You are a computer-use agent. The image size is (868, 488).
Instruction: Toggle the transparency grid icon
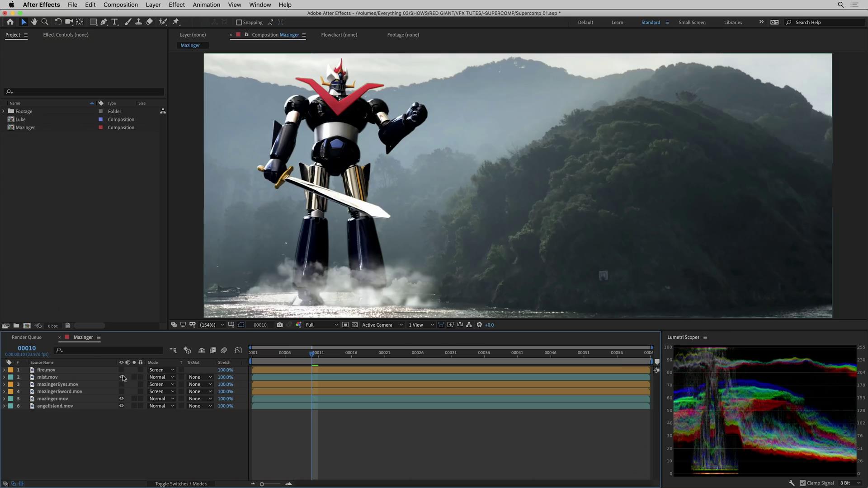pyautogui.click(x=355, y=325)
